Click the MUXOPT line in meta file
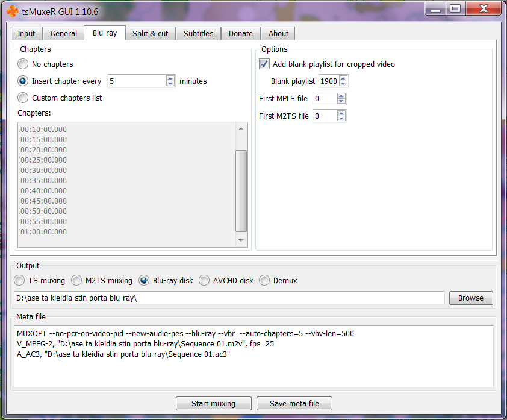This screenshot has height=420, width=507. pos(185,334)
